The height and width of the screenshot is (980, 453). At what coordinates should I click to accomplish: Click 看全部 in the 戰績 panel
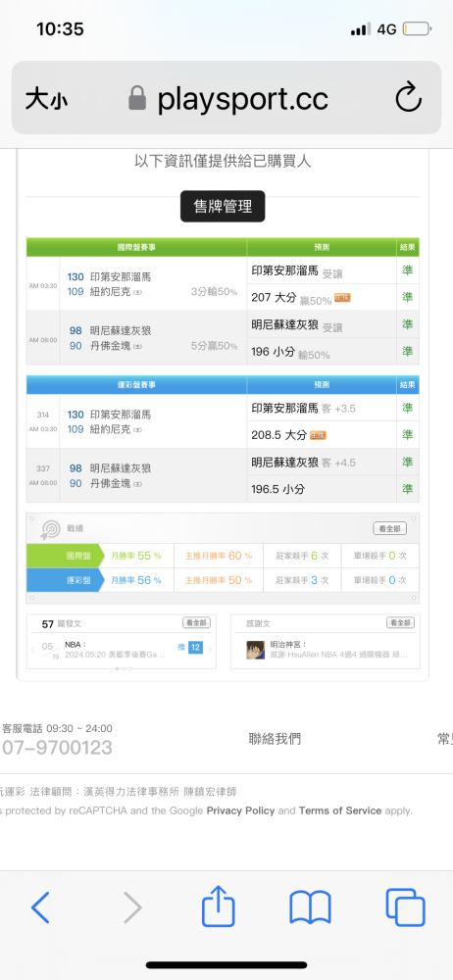[390, 529]
